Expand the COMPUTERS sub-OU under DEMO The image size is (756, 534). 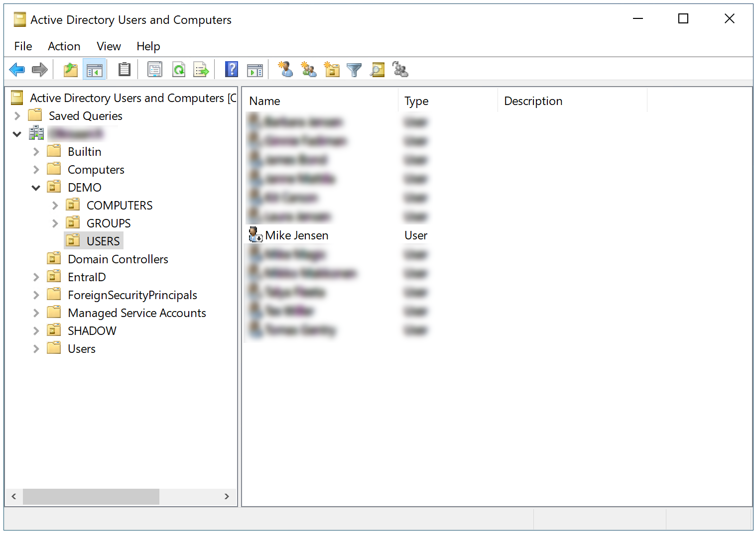pos(55,206)
